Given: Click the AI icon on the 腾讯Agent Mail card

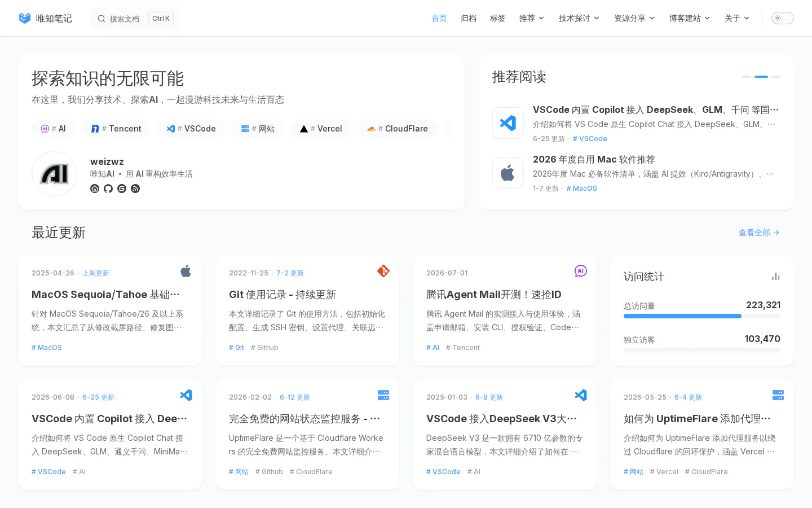Looking at the screenshot, I should [581, 271].
